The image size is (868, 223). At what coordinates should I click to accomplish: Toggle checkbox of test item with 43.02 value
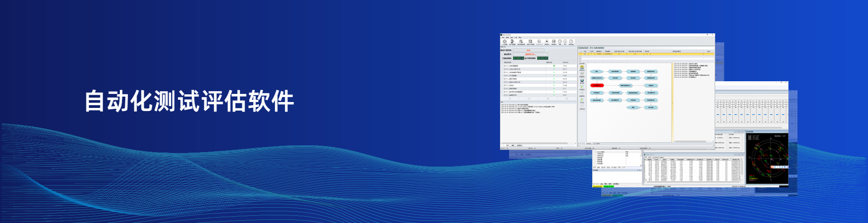pos(505,82)
